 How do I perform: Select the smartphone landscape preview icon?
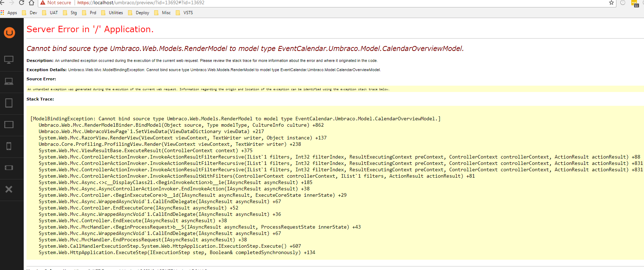pos(9,168)
